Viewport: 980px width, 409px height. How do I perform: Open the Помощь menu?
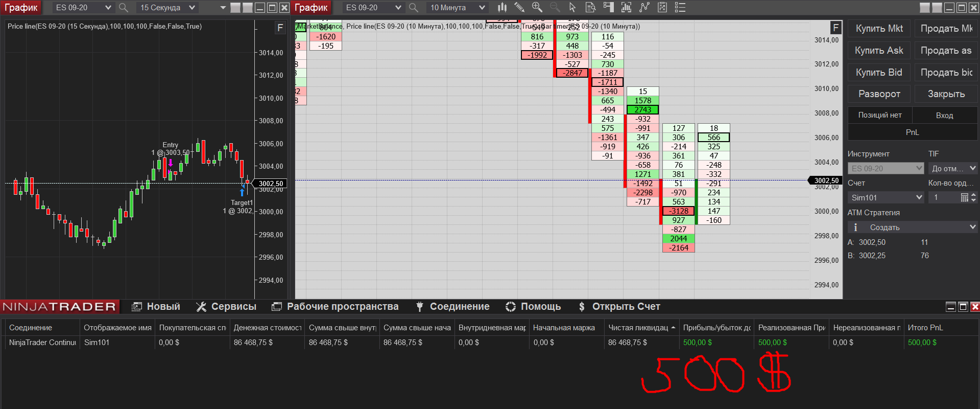coord(533,307)
